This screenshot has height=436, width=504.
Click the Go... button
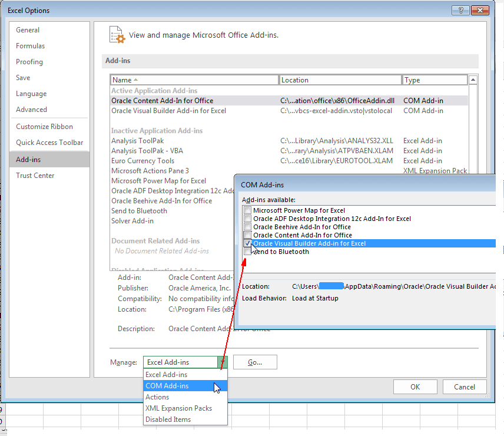pyautogui.click(x=255, y=362)
